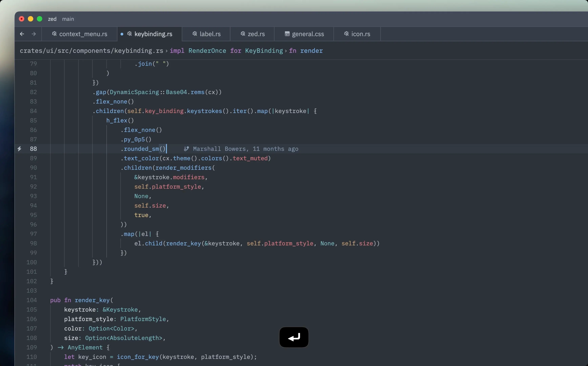Screen dimensions: 588x366
Task: Click the Rust file icon on the context_menu.rs tab
Action: point(54,34)
